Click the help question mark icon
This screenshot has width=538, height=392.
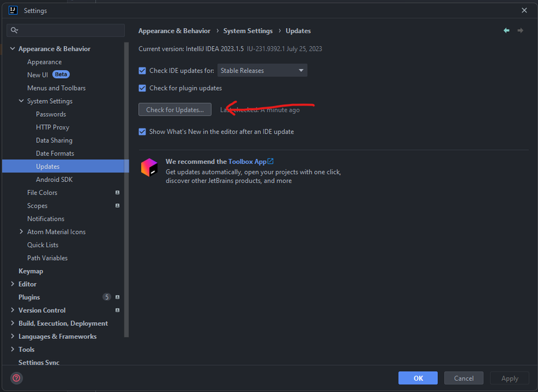click(x=16, y=378)
